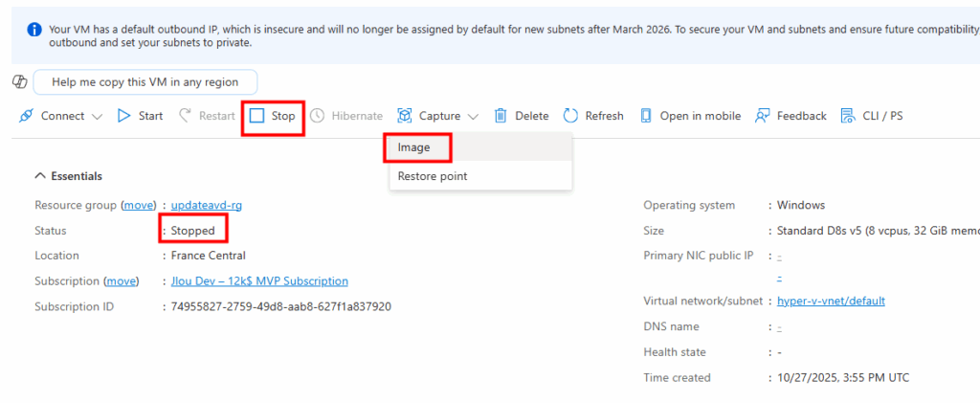Click the Feedback person icon
The height and width of the screenshot is (403, 980).
coord(763,116)
